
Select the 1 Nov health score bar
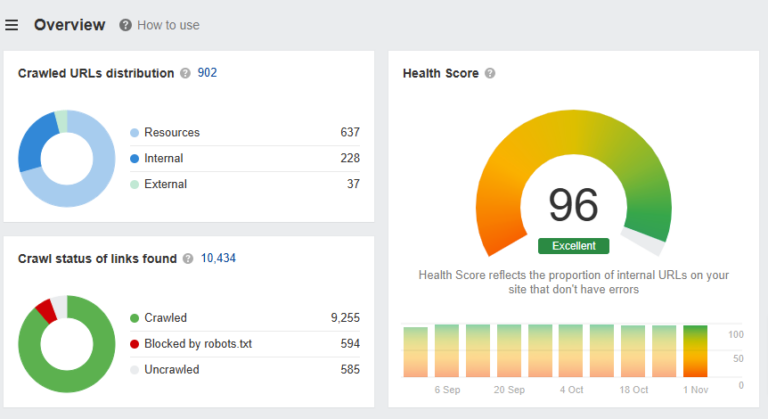coord(695,351)
